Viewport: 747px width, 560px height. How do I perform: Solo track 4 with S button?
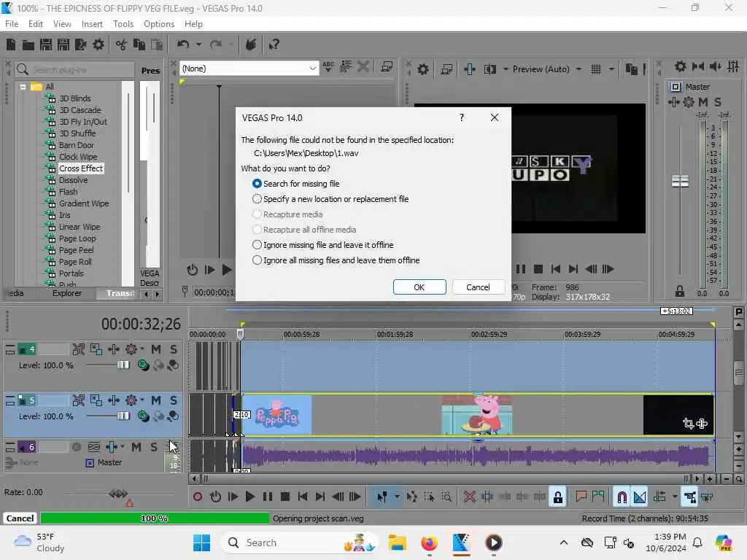174,349
